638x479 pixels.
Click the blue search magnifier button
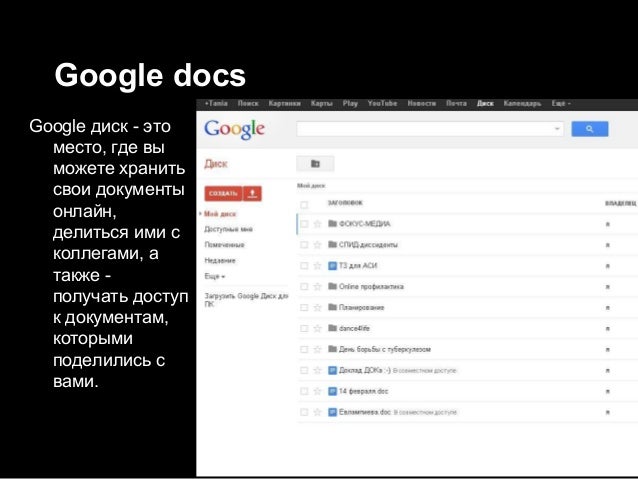(x=590, y=129)
